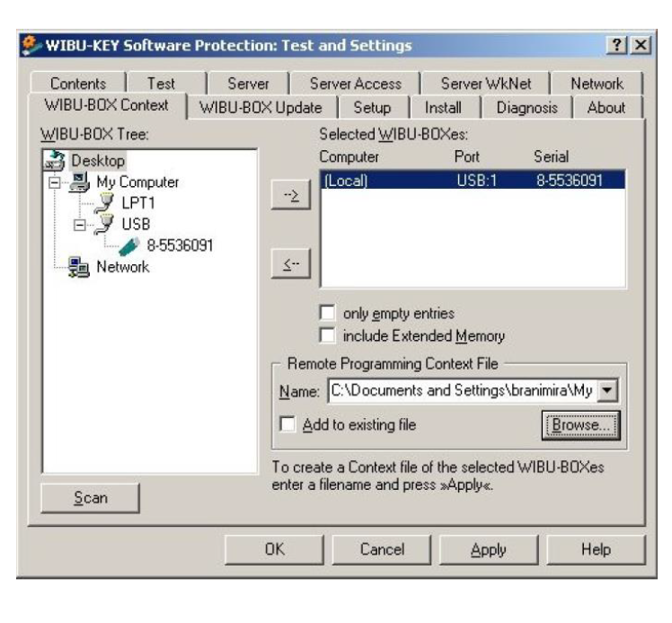The height and width of the screenshot is (623, 672).
Task: Enable only empty entries checkbox
Action: coord(327,313)
